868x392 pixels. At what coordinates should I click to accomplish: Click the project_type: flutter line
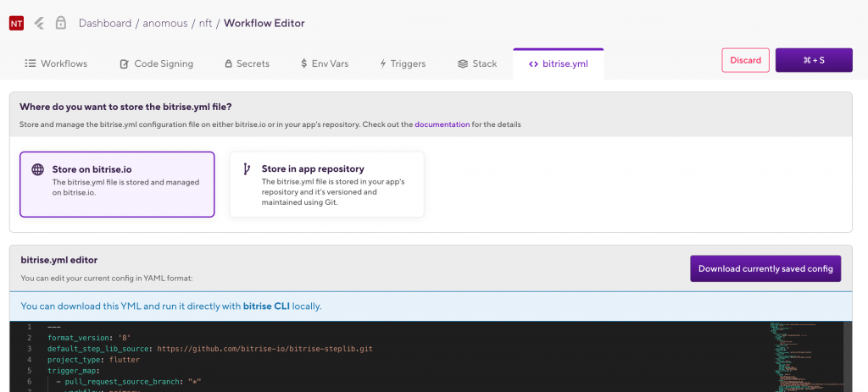[93, 359]
